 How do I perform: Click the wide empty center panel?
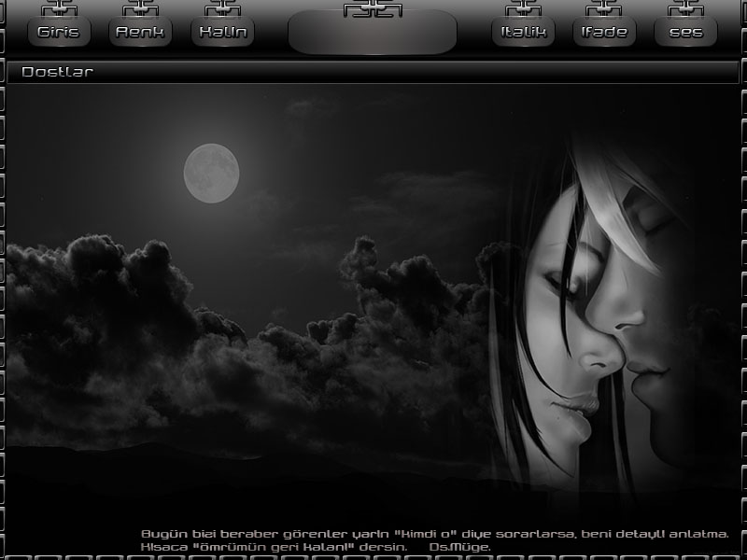pyautogui.click(x=373, y=33)
